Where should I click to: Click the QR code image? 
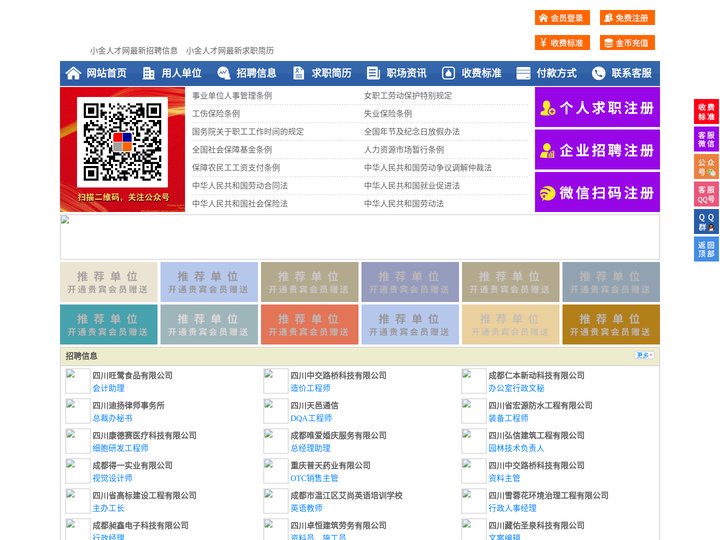point(123,142)
